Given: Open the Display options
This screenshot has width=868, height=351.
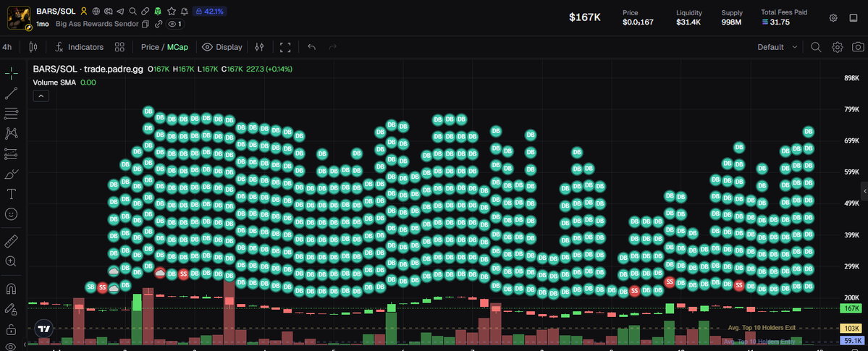Looking at the screenshot, I should (x=222, y=47).
